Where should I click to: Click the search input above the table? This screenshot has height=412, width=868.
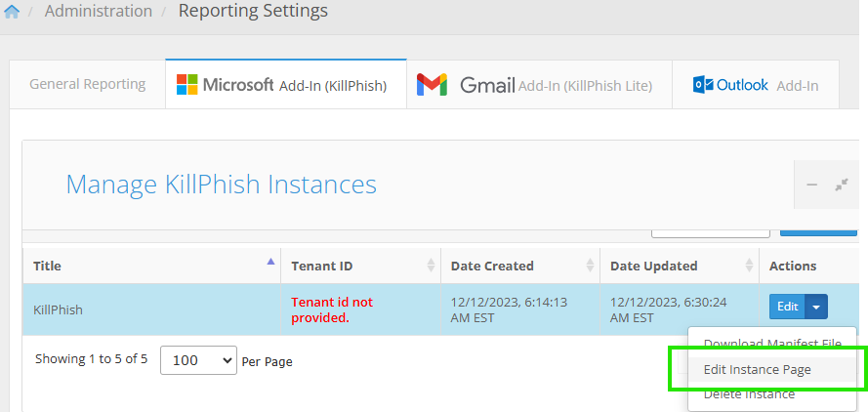click(711, 232)
